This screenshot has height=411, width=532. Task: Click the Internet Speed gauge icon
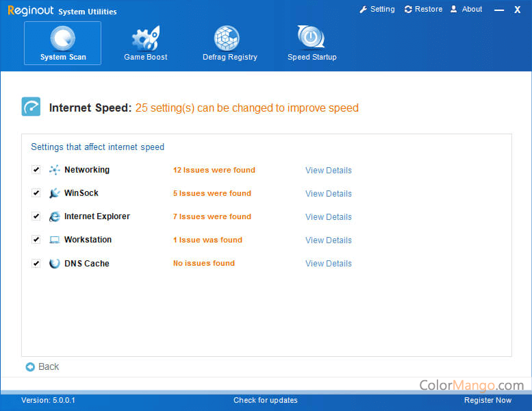click(x=31, y=107)
